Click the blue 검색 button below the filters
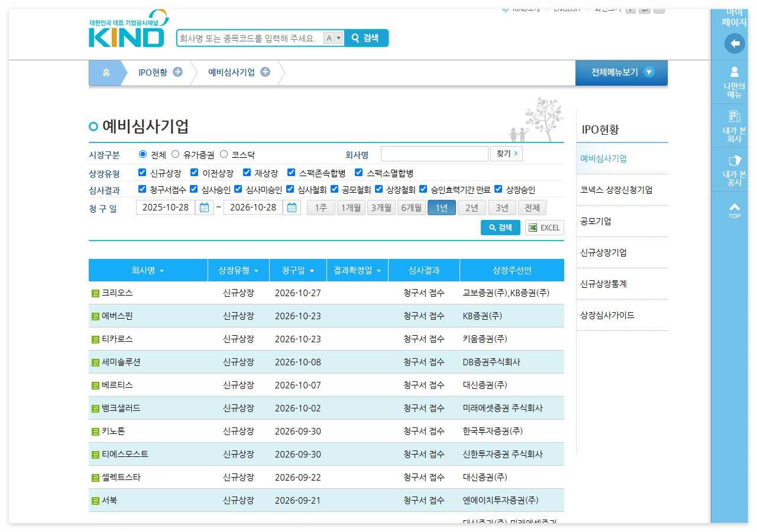The image size is (757, 532). click(500, 228)
